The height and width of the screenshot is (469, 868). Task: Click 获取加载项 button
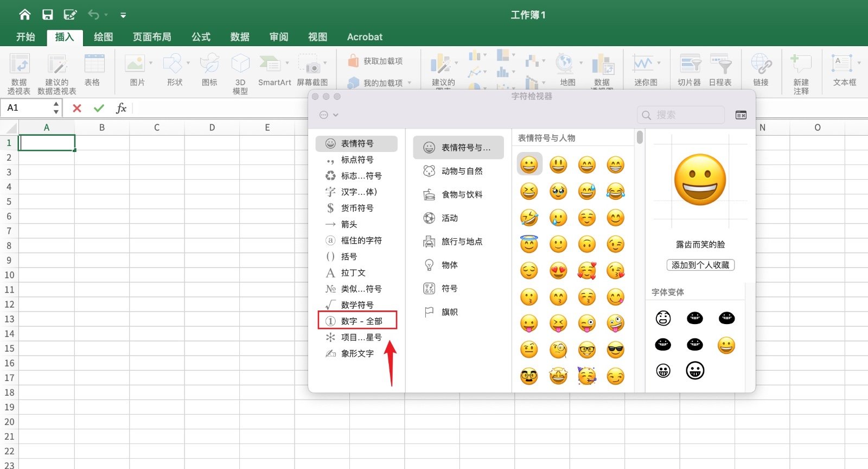click(375, 61)
